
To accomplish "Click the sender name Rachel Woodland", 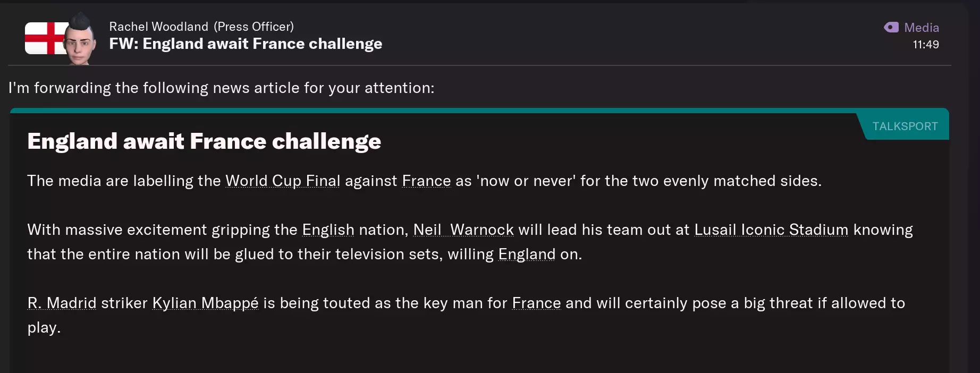I will coord(158,27).
